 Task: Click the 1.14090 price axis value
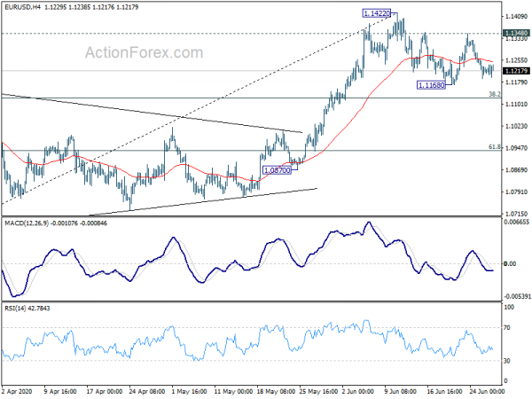516,16
